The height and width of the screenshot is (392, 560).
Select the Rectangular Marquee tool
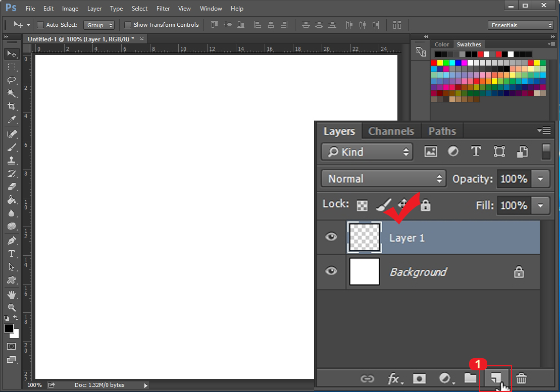[x=12, y=67]
